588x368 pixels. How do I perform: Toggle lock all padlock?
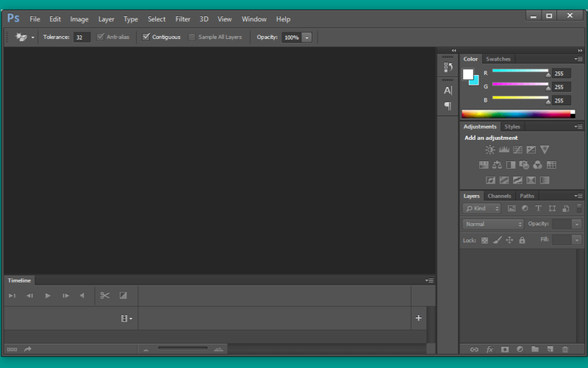pyautogui.click(x=522, y=240)
